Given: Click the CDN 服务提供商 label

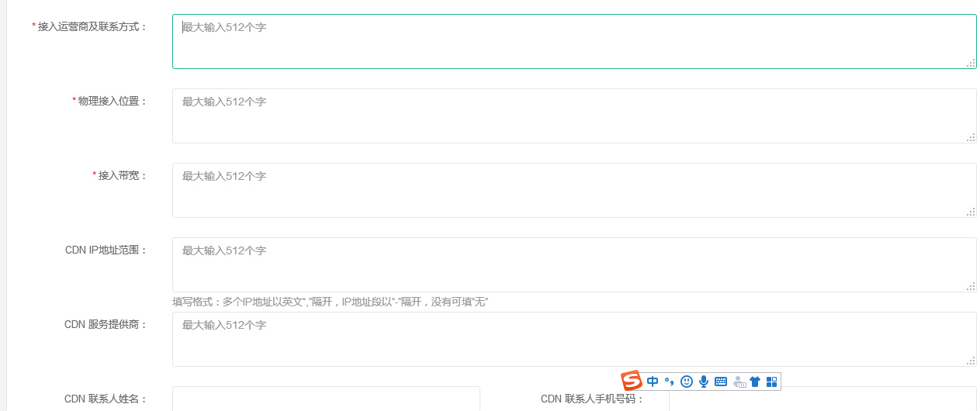Looking at the screenshot, I should [x=106, y=324].
